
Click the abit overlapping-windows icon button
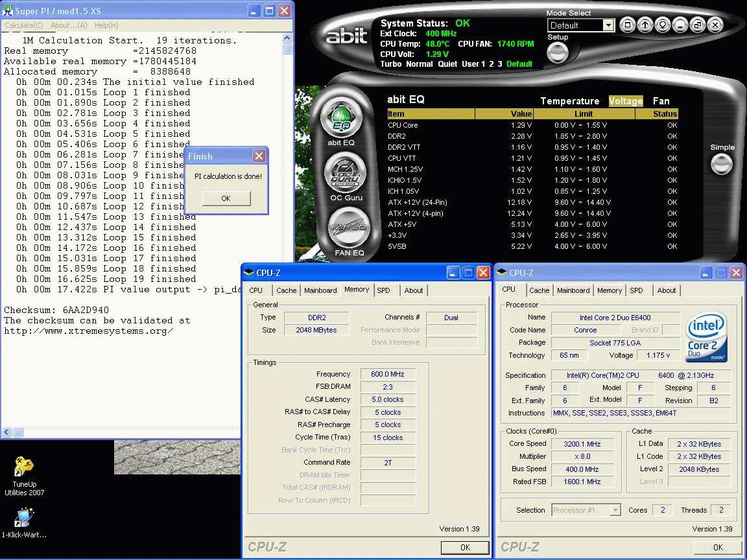click(698, 25)
